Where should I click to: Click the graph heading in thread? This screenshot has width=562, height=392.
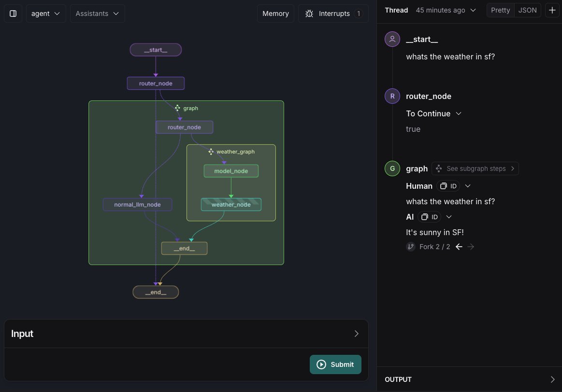pos(417,168)
